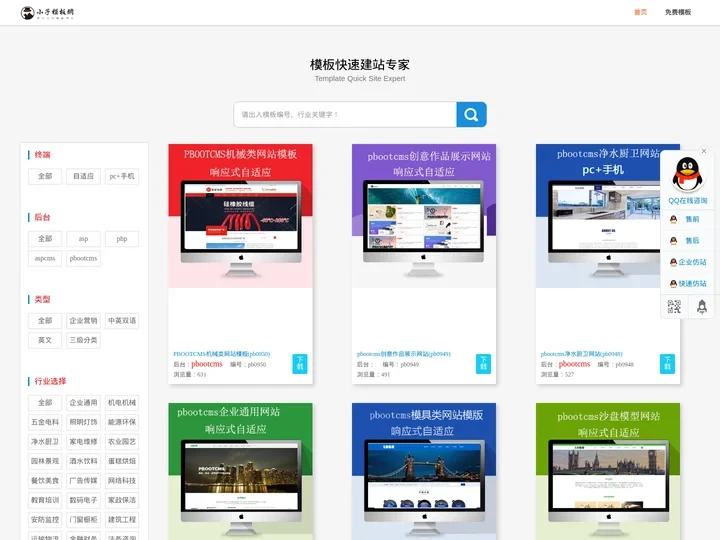Choose the 蛋糕烘焙 industry filter
Viewport: 720px width, 540px height.
[x=122, y=461]
